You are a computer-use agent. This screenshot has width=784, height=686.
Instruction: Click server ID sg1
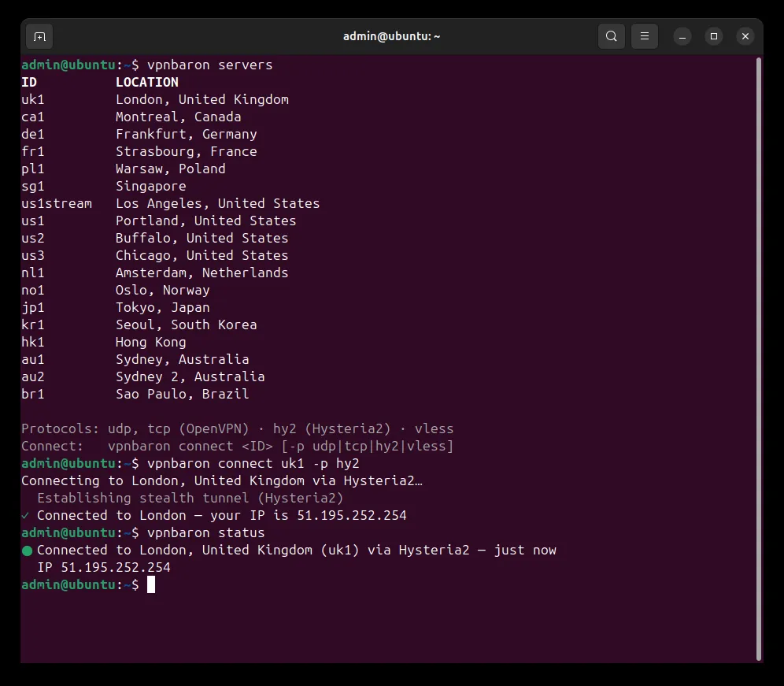[33, 187]
